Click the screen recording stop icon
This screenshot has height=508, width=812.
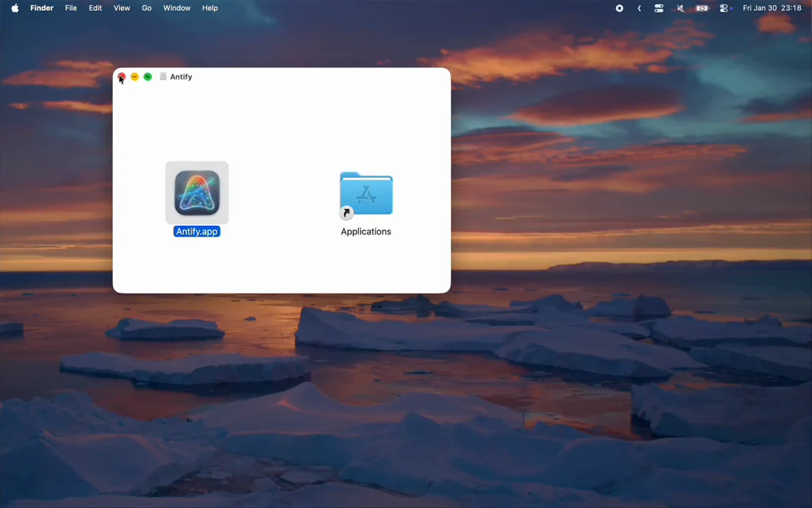tap(620, 8)
